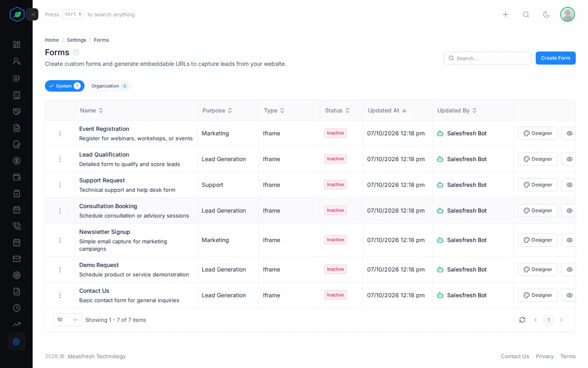588x368 pixels.
Task: Open row actions menu for Consultation Booking
Action: pos(60,211)
